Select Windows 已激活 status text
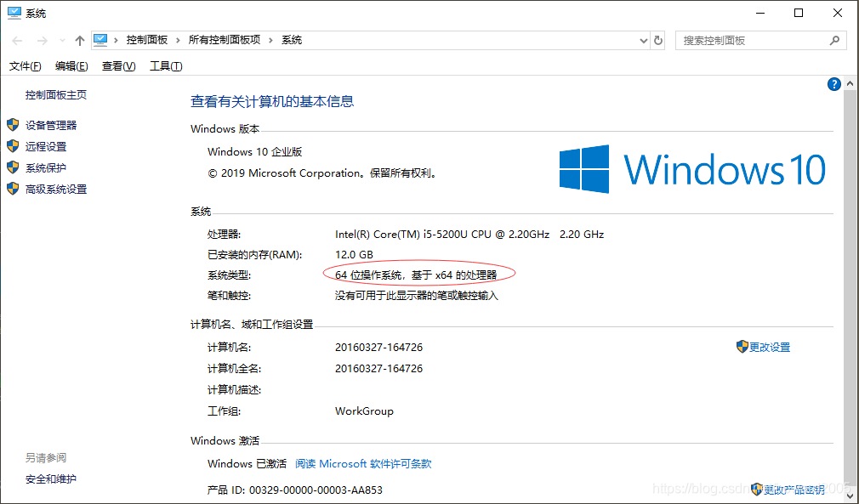The width and height of the screenshot is (859, 504). pos(247,464)
